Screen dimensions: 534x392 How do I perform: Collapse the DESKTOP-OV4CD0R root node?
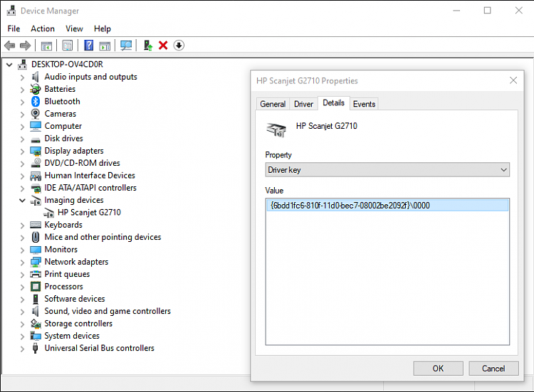coord(9,64)
